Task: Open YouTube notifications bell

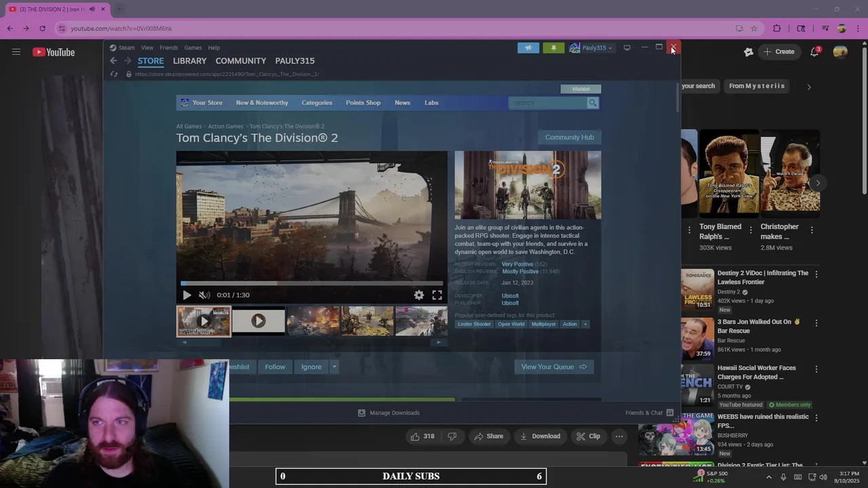Action: click(814, 52)
